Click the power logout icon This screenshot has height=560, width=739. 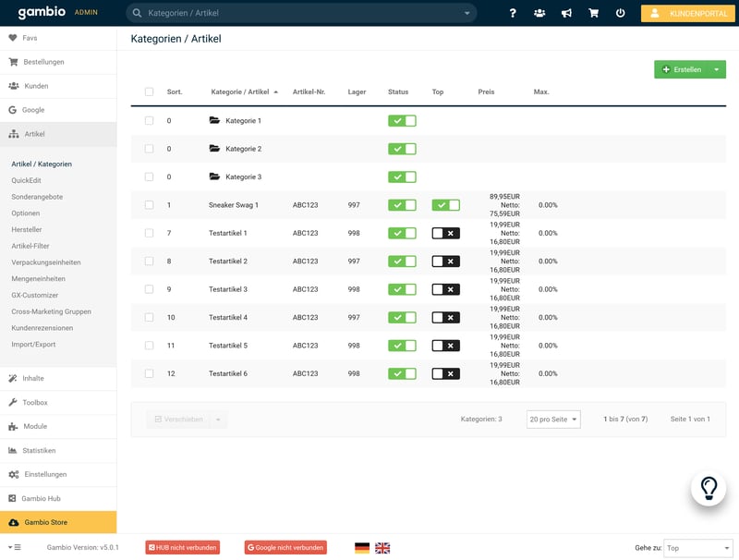point(620,14)
